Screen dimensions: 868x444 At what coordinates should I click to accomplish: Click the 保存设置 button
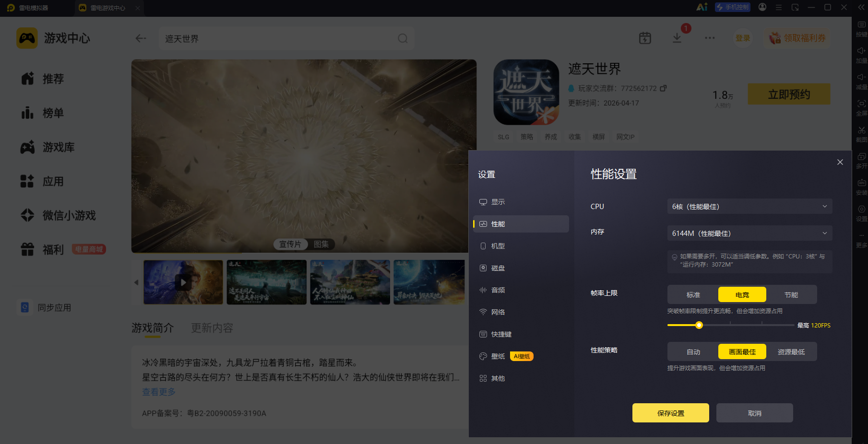point(671,413)
